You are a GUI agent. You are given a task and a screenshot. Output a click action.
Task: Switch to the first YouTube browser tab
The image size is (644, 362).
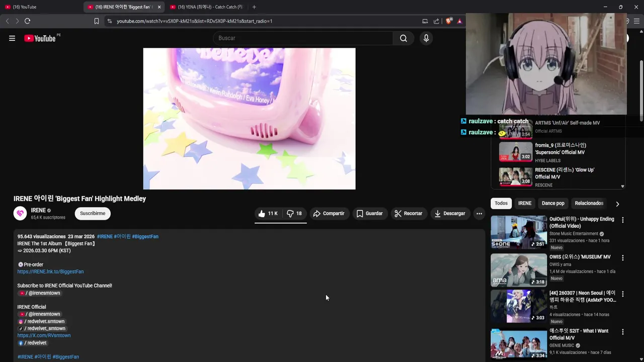click(x=40, y=7)
